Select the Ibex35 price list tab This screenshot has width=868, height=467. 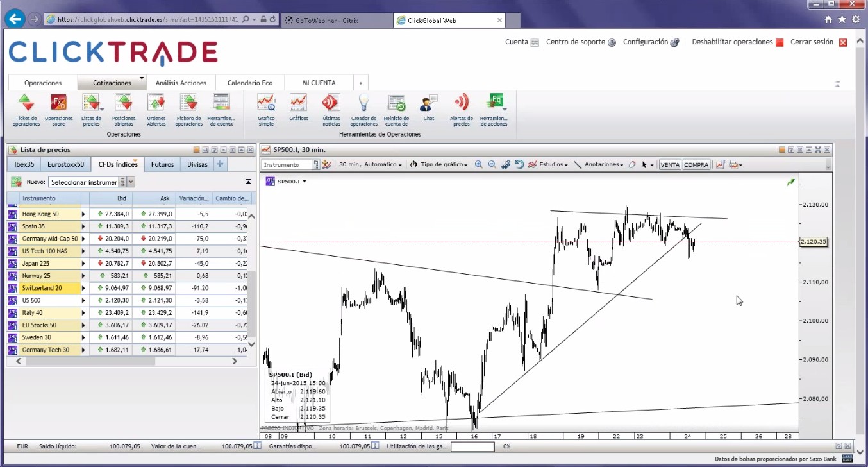24,164
